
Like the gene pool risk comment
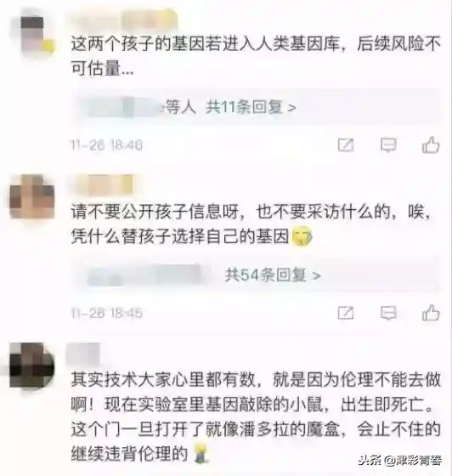(x=431, y=144)
